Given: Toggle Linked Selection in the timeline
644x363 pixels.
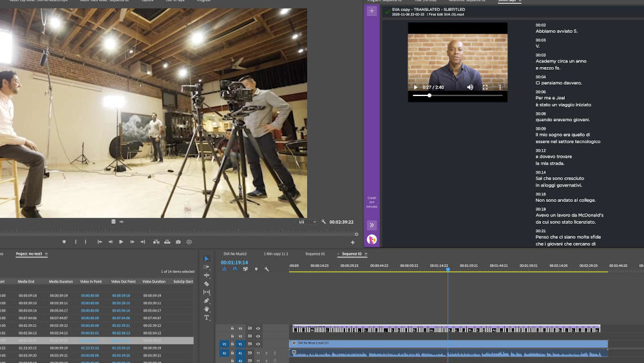Looking at the screenshot, I should (x=245, y=269).
